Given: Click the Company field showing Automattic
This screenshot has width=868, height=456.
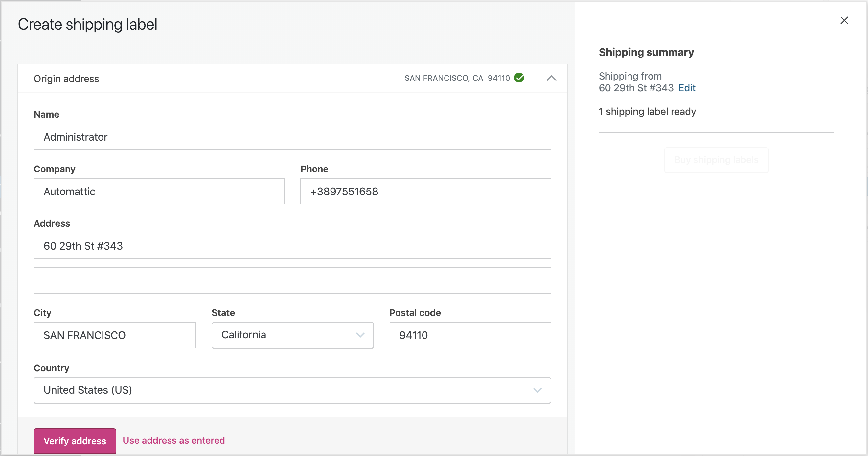Looking at the screenshot, I should coord(159,191).
